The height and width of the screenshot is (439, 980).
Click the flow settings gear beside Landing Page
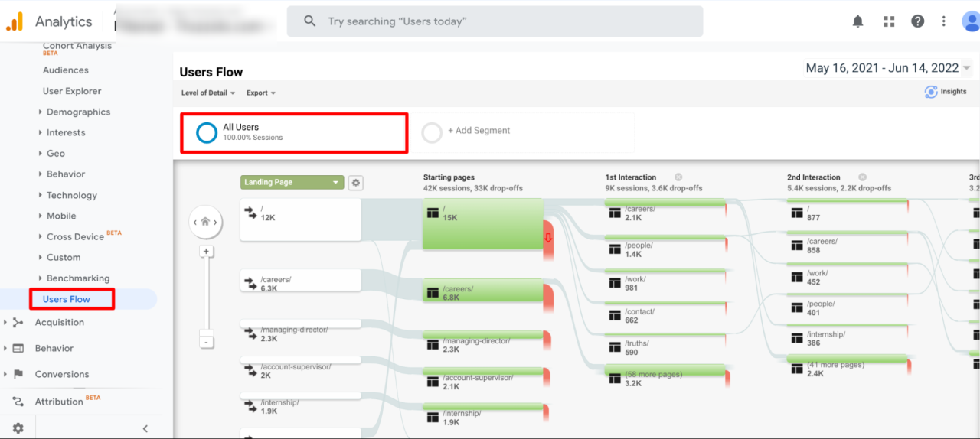click(355, 183)
